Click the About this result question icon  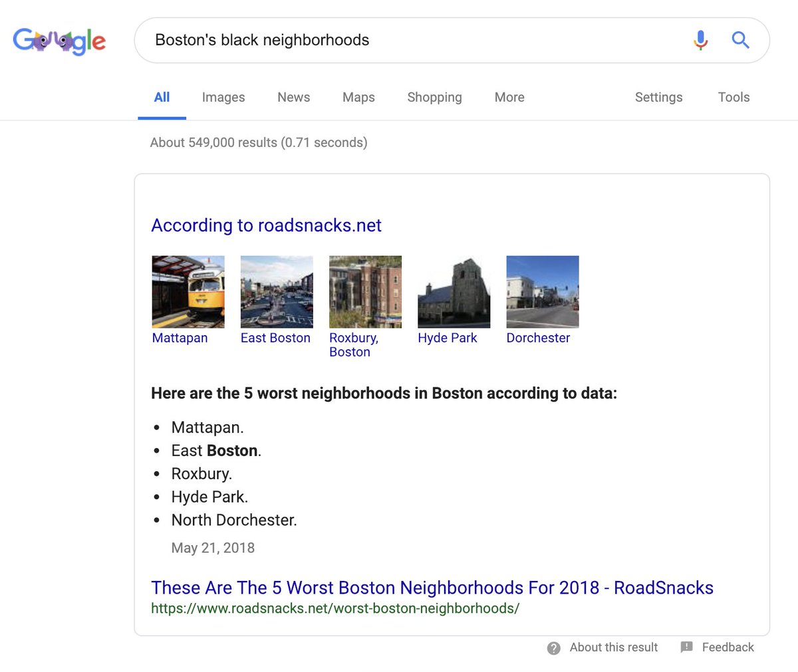coord(553,648)
